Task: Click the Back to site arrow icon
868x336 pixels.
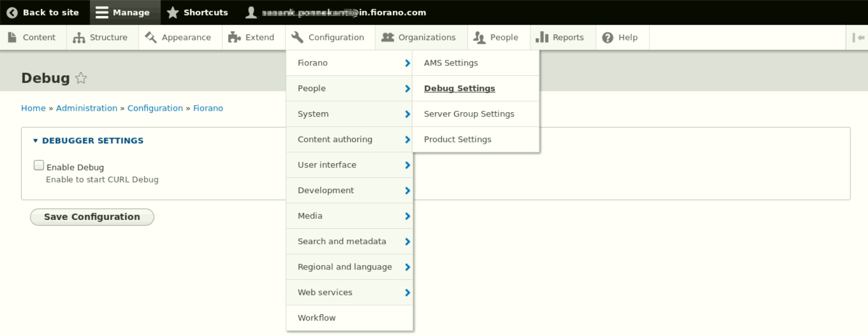Action: click(x=12, y=12)
